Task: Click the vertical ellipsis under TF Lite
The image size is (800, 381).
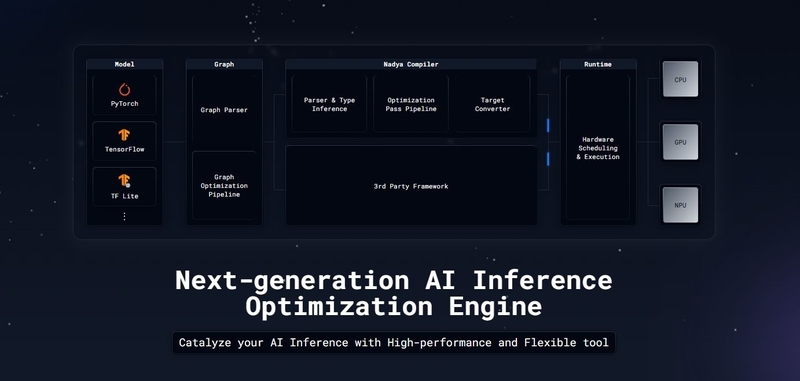Action: coord(124,216)
